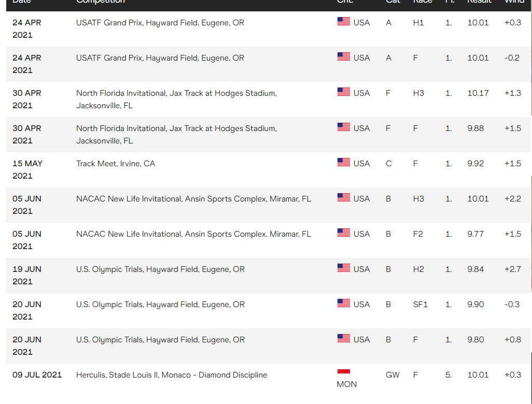Select the 9.80 Olympic Trials final result

475,340
